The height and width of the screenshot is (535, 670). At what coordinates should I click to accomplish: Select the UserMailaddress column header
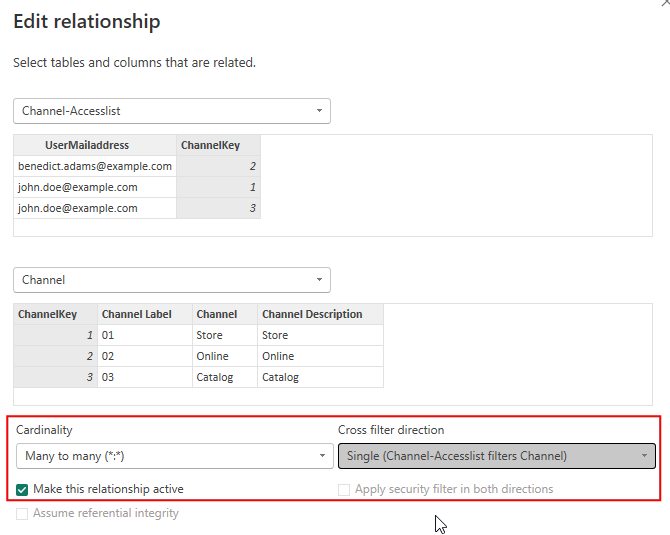pyautogui.click(x=94, y=145)
